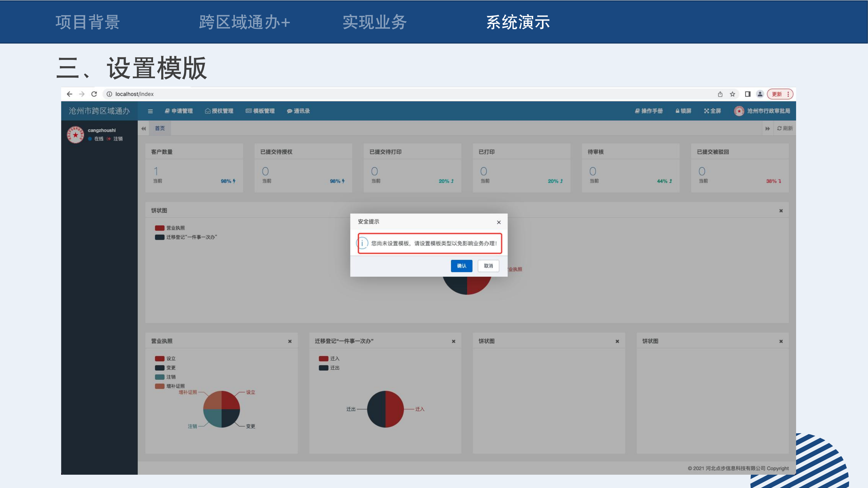Toggle sidebar with hamburger menu icon
868x488 pixels.
(150, 111)
